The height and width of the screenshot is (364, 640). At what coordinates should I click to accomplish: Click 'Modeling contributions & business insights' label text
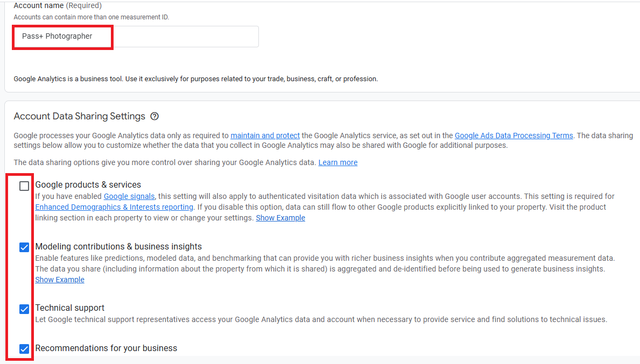click(x=118, y=247)
